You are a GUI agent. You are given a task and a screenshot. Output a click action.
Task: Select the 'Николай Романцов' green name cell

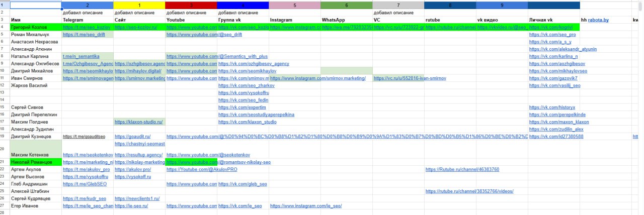tap(36, 162)
